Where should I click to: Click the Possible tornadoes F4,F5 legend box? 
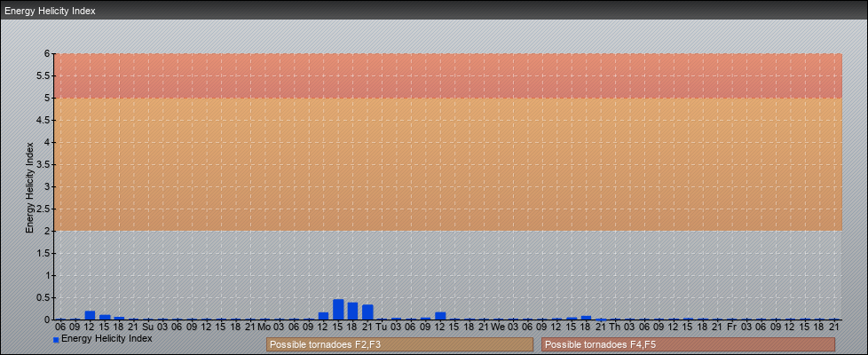(x=688, y=344)
